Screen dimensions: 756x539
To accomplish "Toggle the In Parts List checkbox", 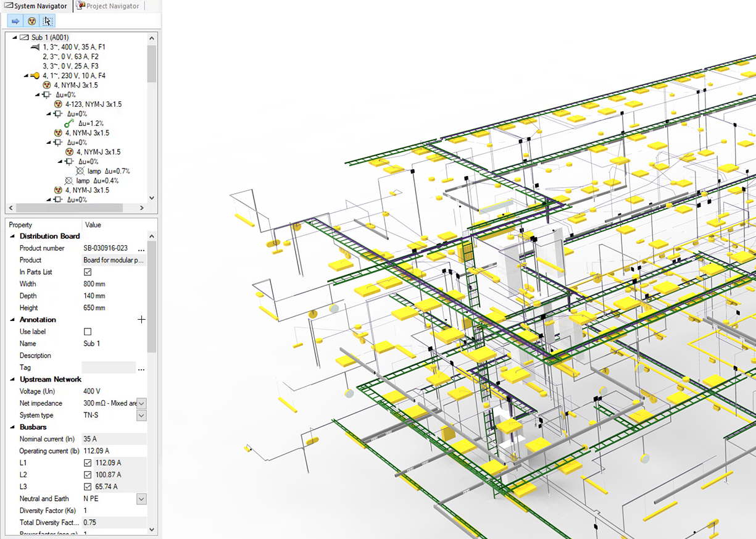I will 88,272.
